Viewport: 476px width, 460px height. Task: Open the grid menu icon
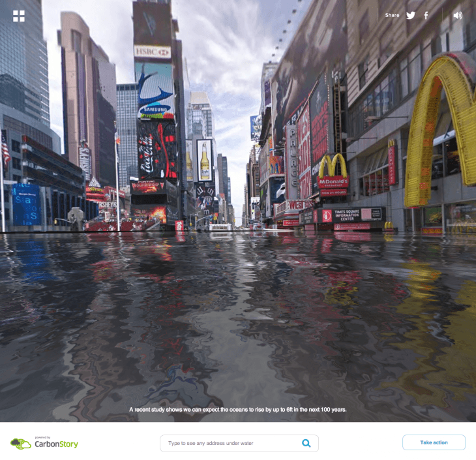pos(19,16)
